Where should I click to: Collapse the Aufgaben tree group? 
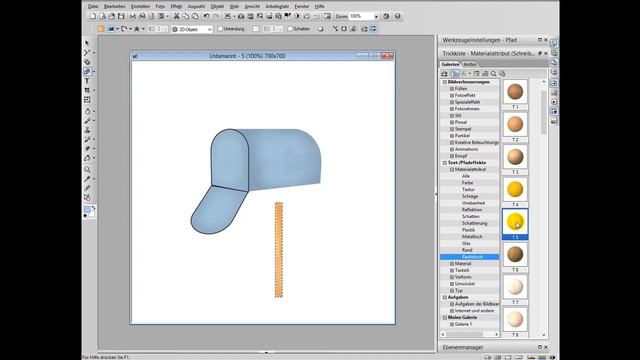pyautogui.click(x=445, y=298)
